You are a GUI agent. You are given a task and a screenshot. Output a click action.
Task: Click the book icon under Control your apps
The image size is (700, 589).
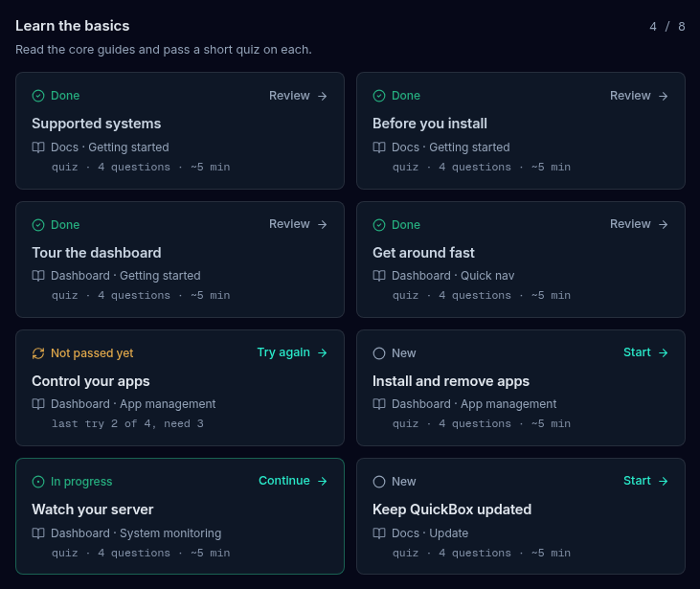(38, 404)
